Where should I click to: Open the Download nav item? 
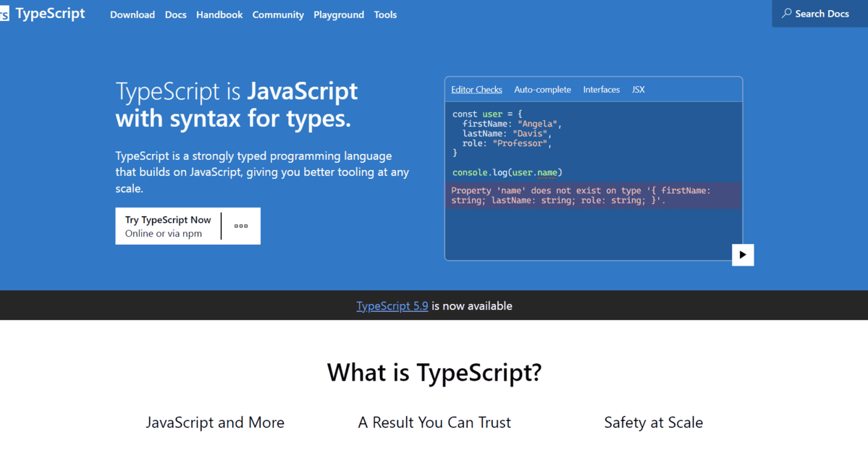coord(132,15)
